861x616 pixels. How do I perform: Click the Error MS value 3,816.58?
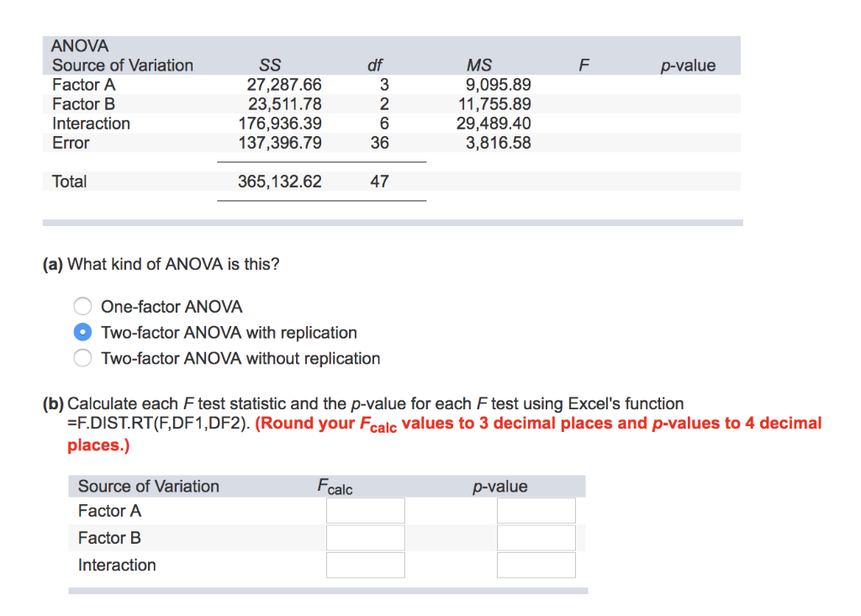coord(498,143)
